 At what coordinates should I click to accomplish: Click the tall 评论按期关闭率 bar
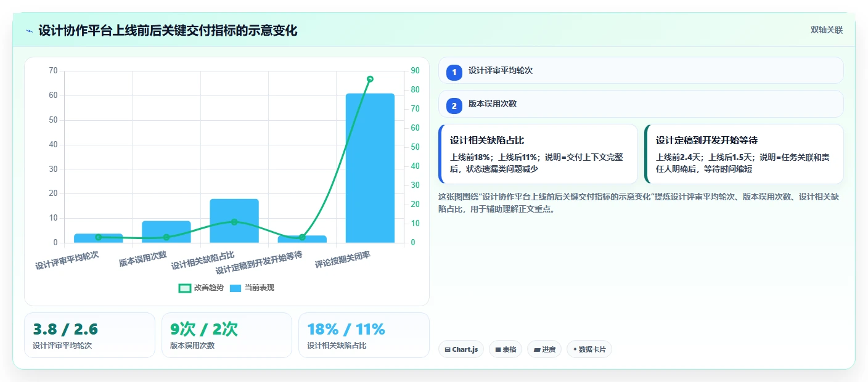pos(370,168)
